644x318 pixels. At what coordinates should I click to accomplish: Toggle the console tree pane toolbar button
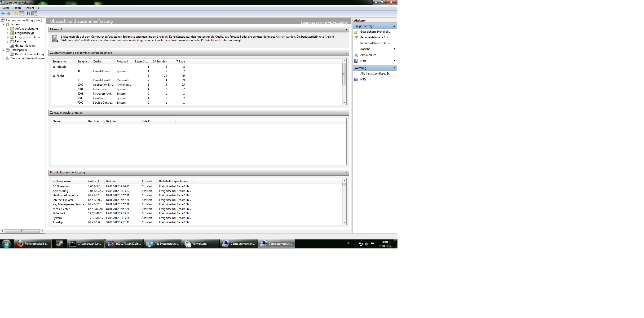(x=22, y=13)
